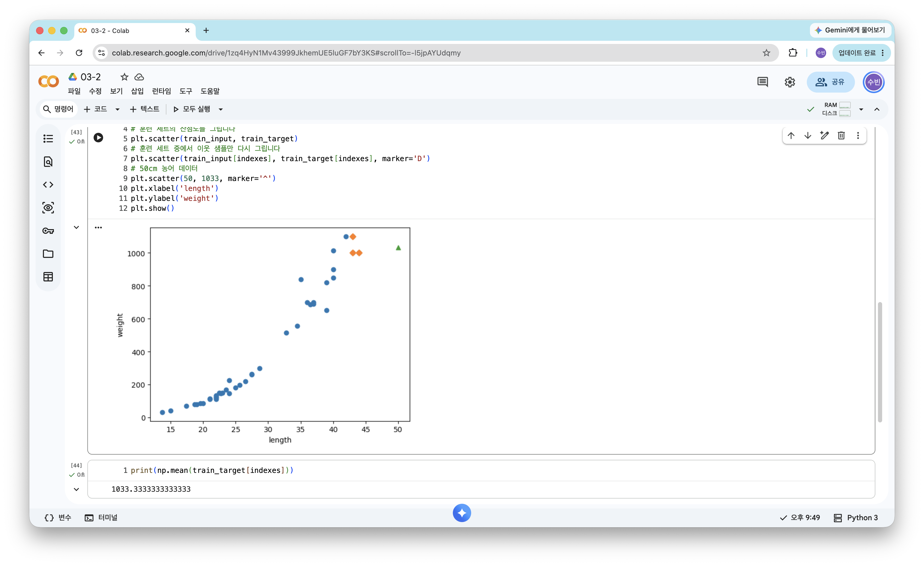
Task: Open the code snippets sidebar icon
Action: point(48,185)
